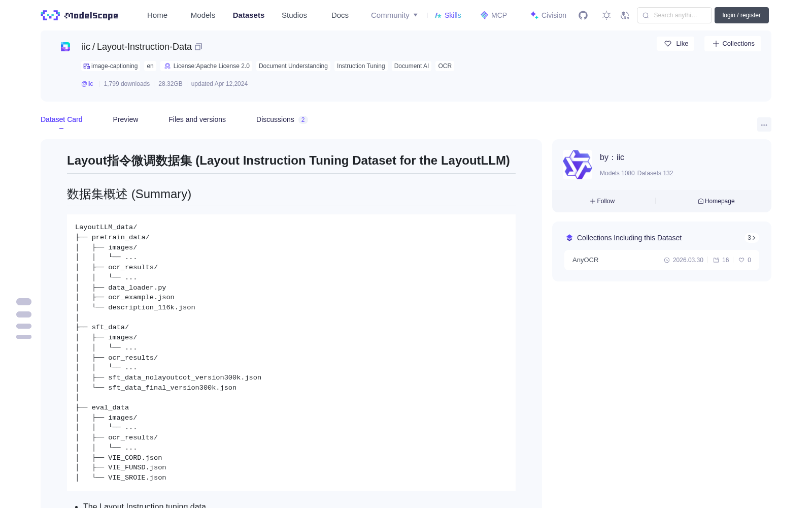The height and width of the screenshot is (508, 812).
Task: Click the OCR tag
Action: (x=445, y=66)
